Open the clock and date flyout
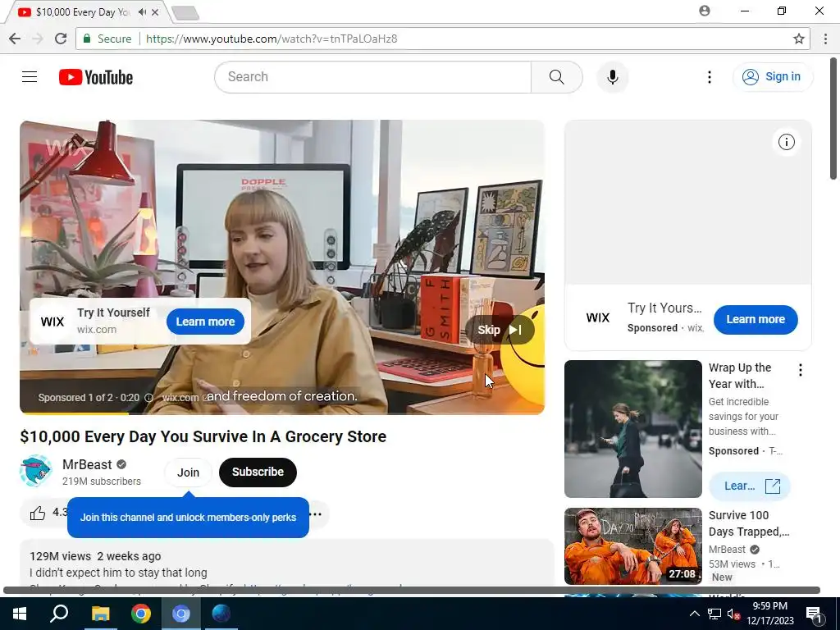The width and height of the screenshot is (840, 630). tap(769, 614)
